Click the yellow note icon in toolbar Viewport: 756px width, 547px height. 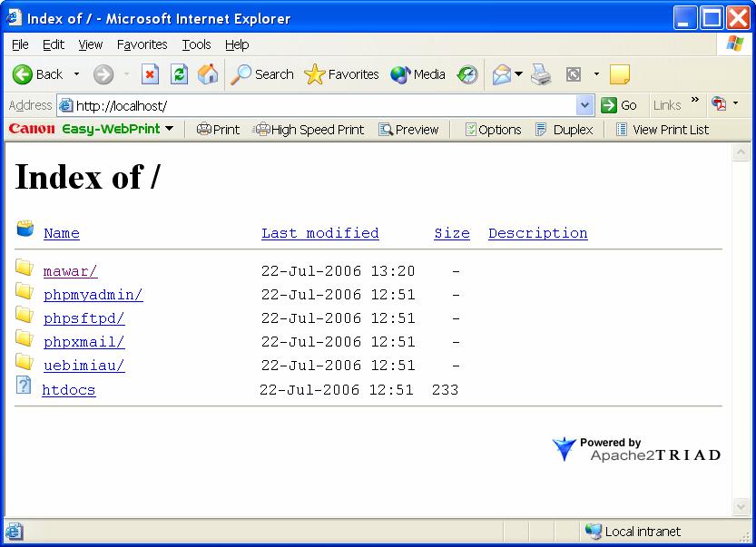pyautogui.click(x=620, y=74)
